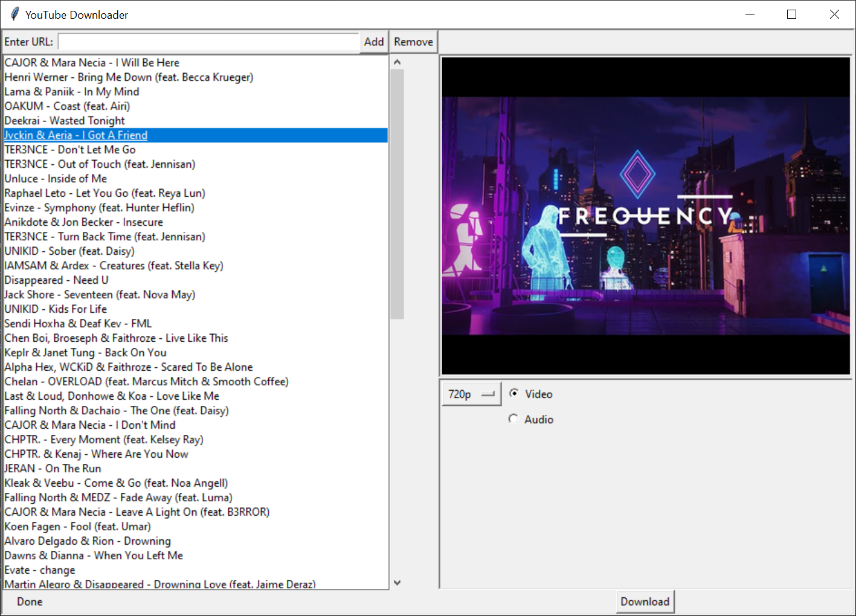Select the highlighted Jvckin & Aeria track

tap(76, 135)
